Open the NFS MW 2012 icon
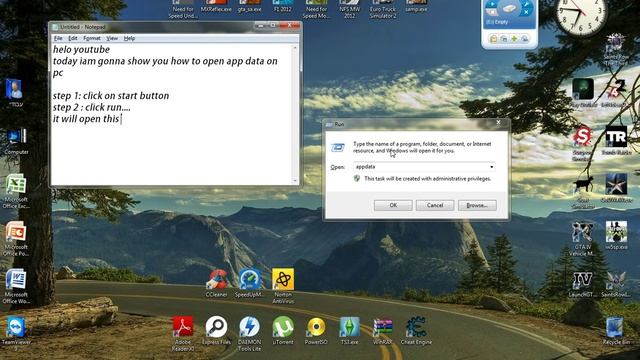640x360 pixels. 349,9
